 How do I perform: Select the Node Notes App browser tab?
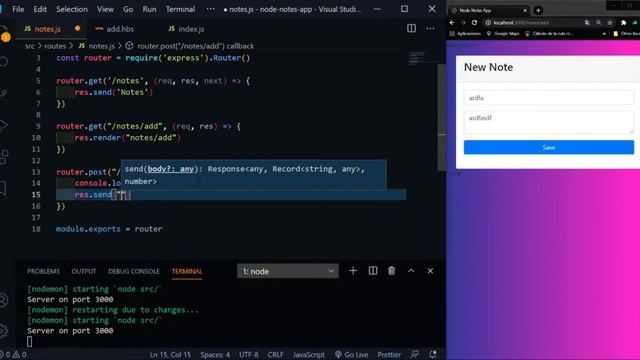coord(489,10)
